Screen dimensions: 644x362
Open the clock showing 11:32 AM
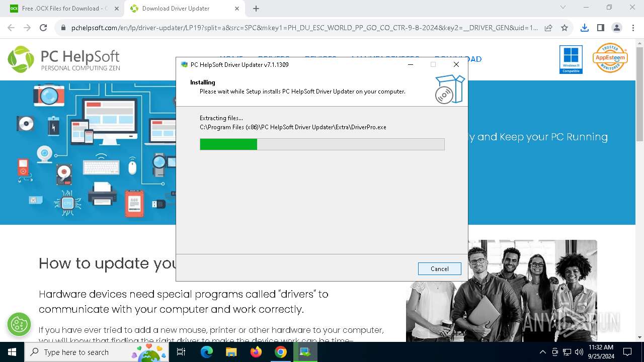tap(601, 352)
